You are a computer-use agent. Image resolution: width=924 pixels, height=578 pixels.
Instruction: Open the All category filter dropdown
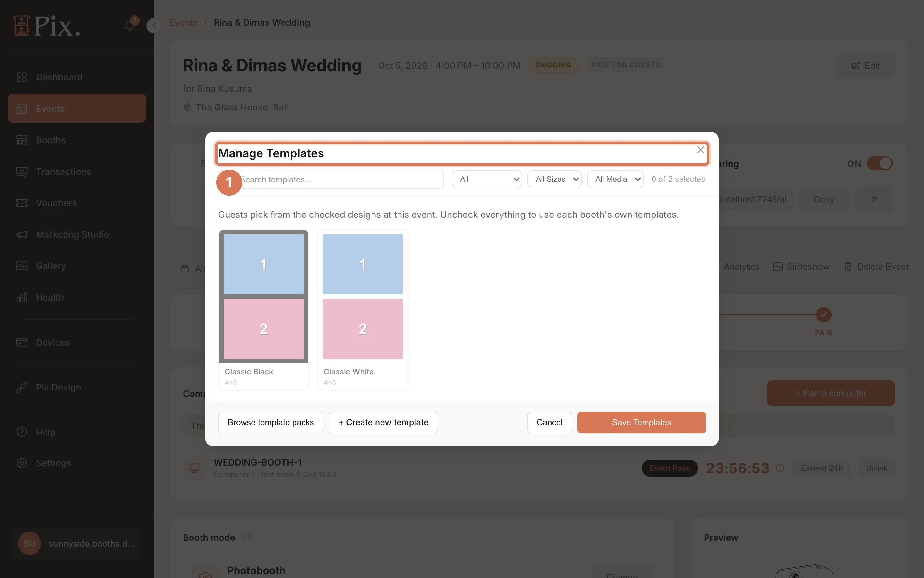tap(487, 179)
